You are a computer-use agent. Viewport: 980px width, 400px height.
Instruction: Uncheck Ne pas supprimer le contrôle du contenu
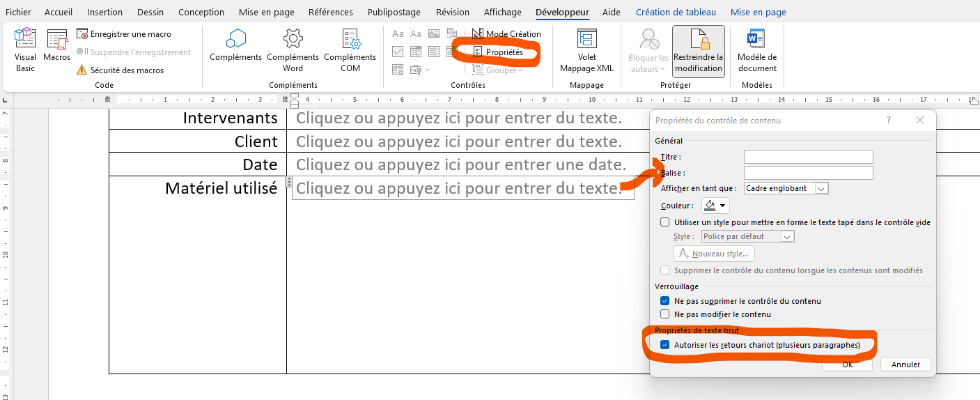tap(664, 301)
